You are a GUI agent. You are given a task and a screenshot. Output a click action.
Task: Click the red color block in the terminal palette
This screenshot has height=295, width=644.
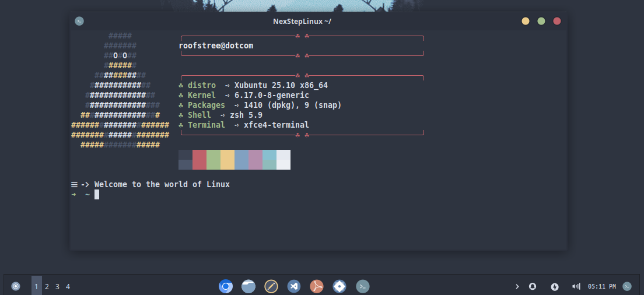(x=199, y=160)
